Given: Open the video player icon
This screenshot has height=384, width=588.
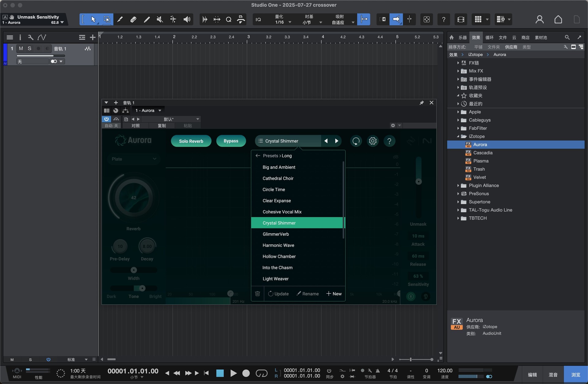Looking at the screenshot, I should tap(461, 20).
